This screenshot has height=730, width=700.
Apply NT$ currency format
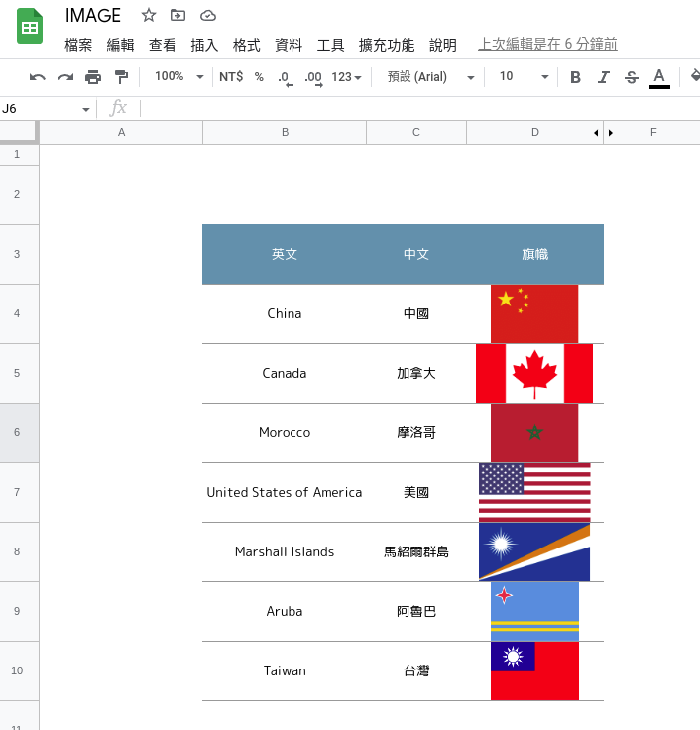(x=231, y=76)
